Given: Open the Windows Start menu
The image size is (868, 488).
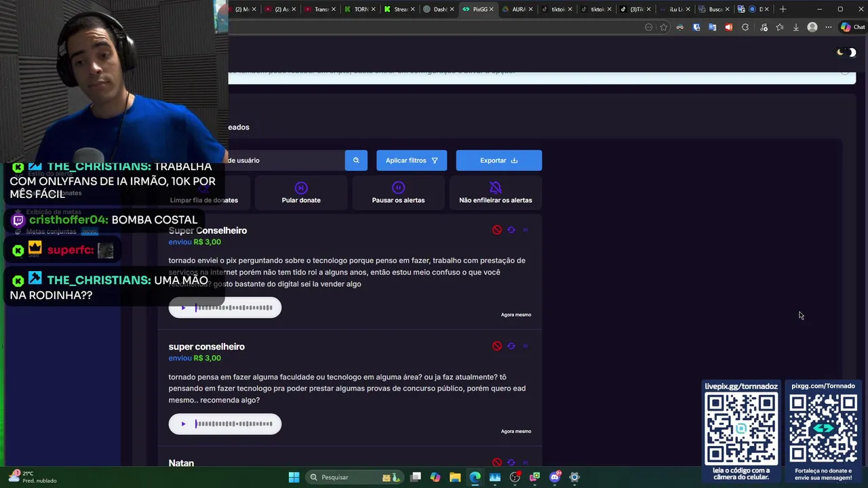Looking at the screenshot, I should click(x=294, y=477).
